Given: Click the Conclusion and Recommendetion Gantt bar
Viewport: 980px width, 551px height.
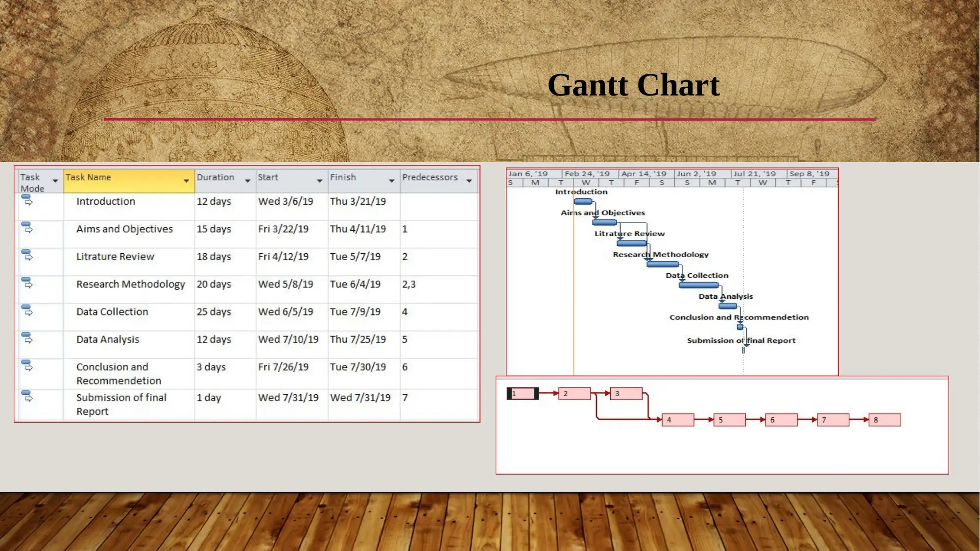Looking at the screenshot, I should click(740, 327).
